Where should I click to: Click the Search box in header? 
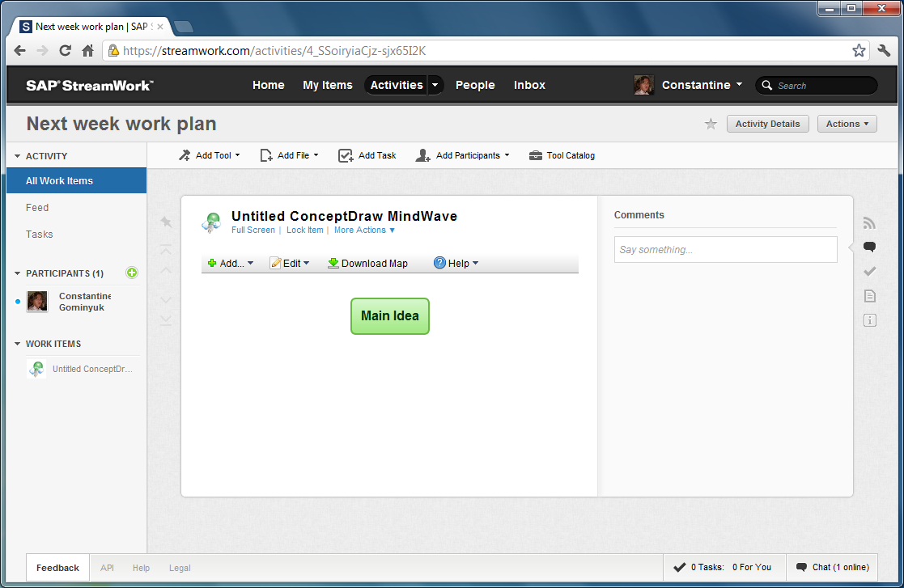(x=816, y=85)
